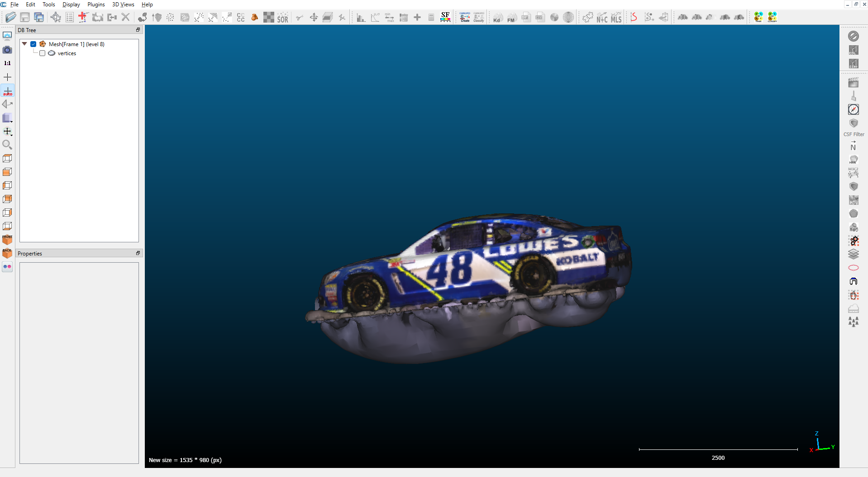This screenshot has height=477, width=868.
Task: Click the RSD RANSAC shape detection icon
Action: point(854,227)
